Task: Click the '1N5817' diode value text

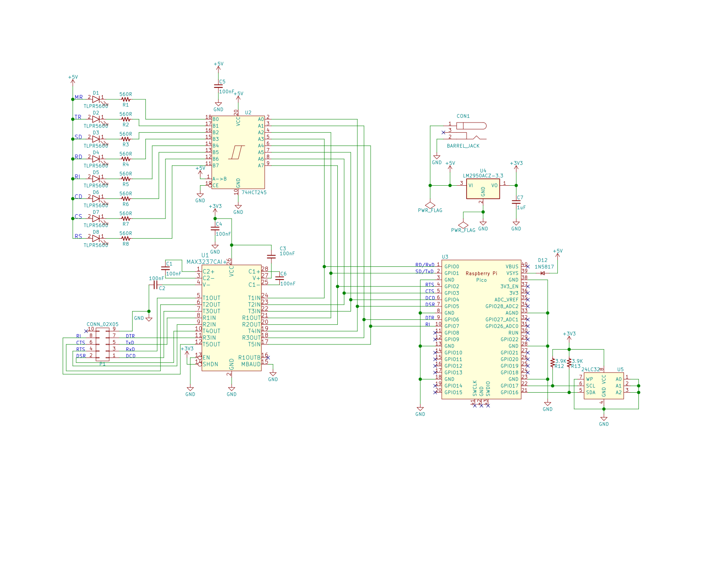Action: (544, 267)
